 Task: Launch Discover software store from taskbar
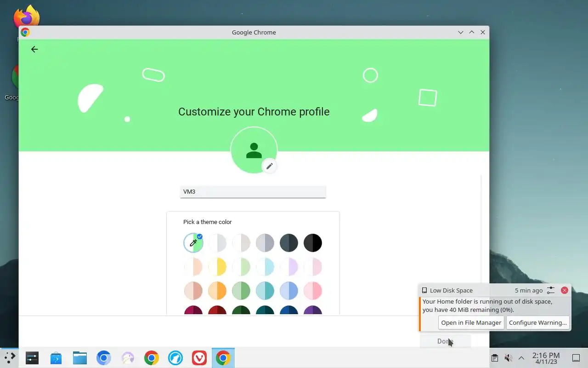click(x=56, y=358)
